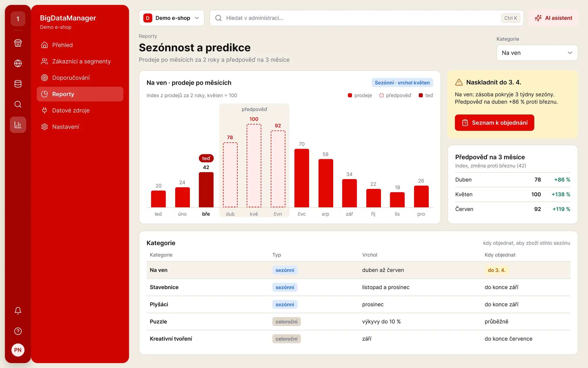Click the number 1 workspace badge
The height and width of the screenshot is (368, 588).
tap(18, 19)
